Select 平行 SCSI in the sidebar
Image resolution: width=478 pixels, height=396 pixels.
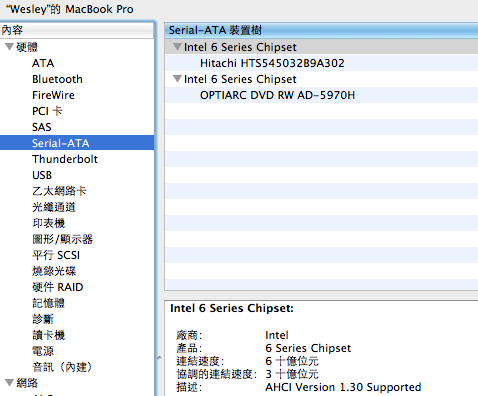(56, 255)
